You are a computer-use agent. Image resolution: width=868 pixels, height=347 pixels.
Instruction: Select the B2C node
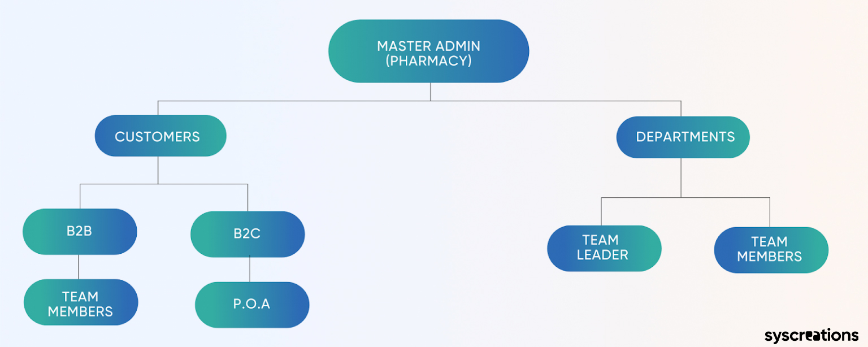click(x=248, y=234)
